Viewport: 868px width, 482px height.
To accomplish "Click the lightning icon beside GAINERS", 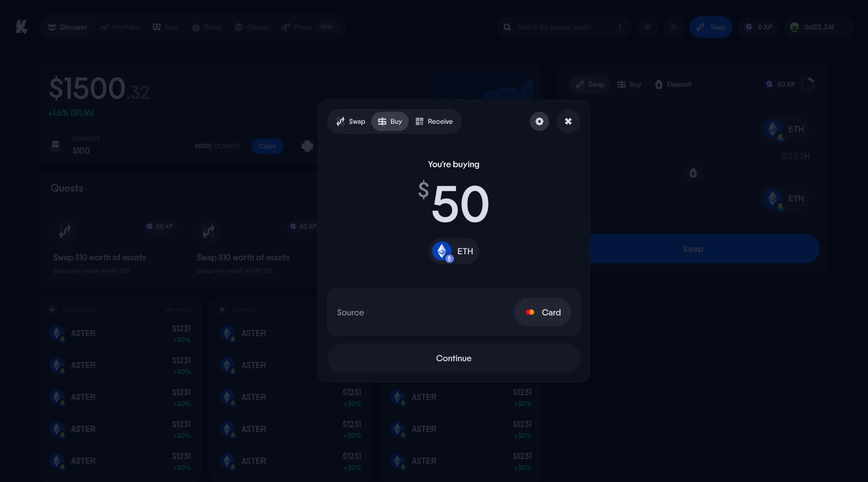I will 222,310.
